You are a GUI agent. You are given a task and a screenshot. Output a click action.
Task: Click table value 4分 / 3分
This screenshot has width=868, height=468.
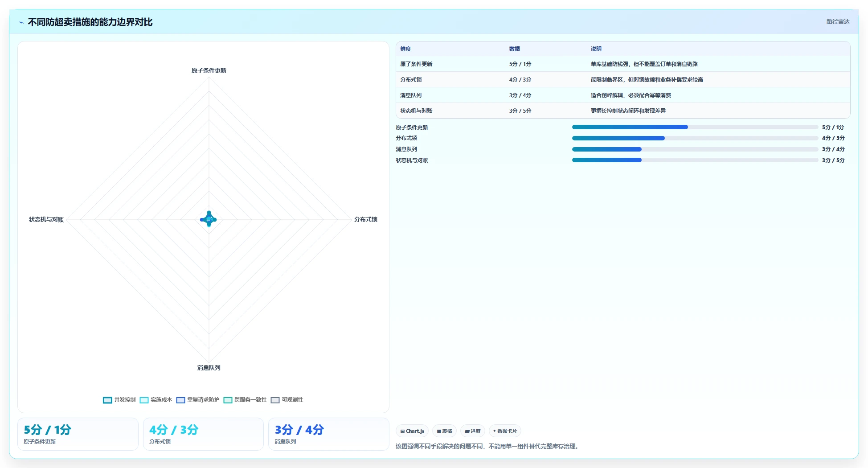[520, 80]
